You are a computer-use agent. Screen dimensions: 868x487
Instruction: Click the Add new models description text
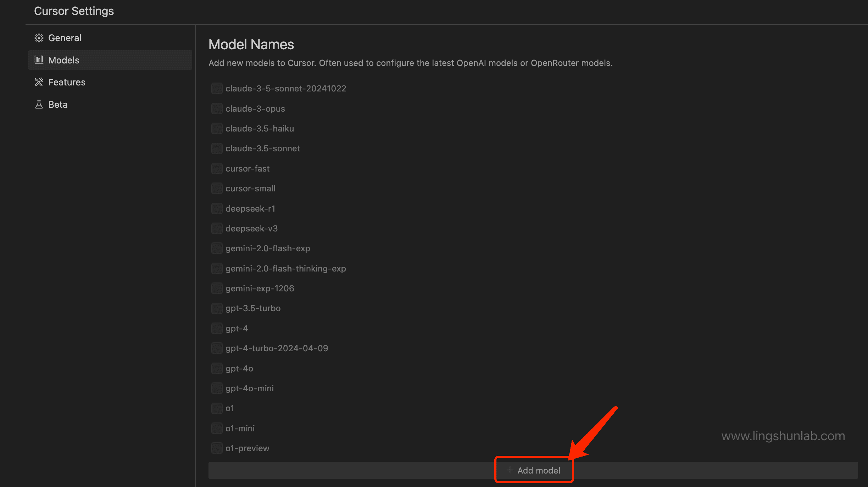coord(411,63)
